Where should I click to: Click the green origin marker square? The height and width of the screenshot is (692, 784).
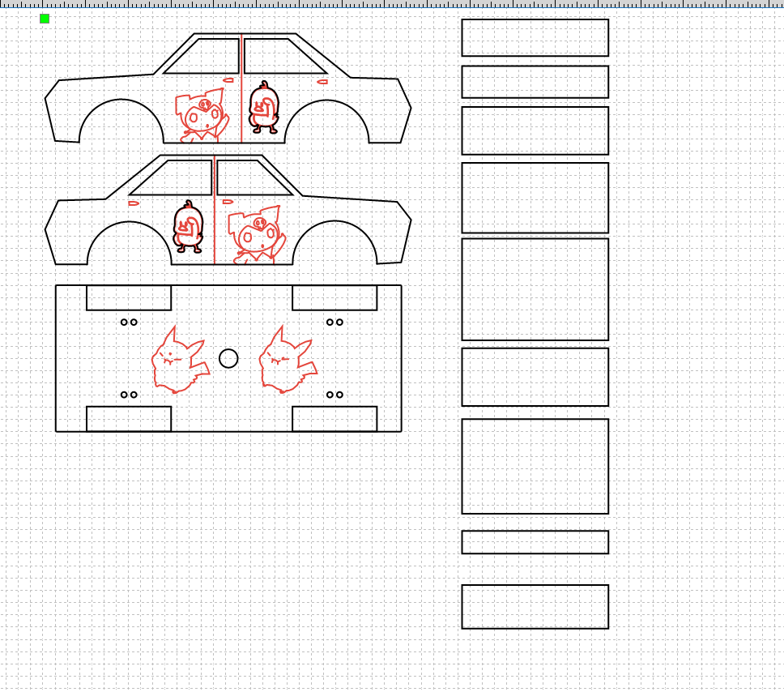[45, 19]
